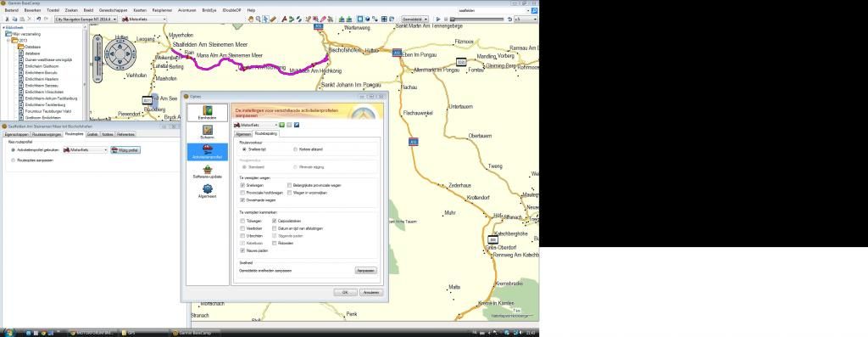868x337 pixels.
Task: Select the magnifier zoom tool in toolbar
Action: (x=258, y=19)
